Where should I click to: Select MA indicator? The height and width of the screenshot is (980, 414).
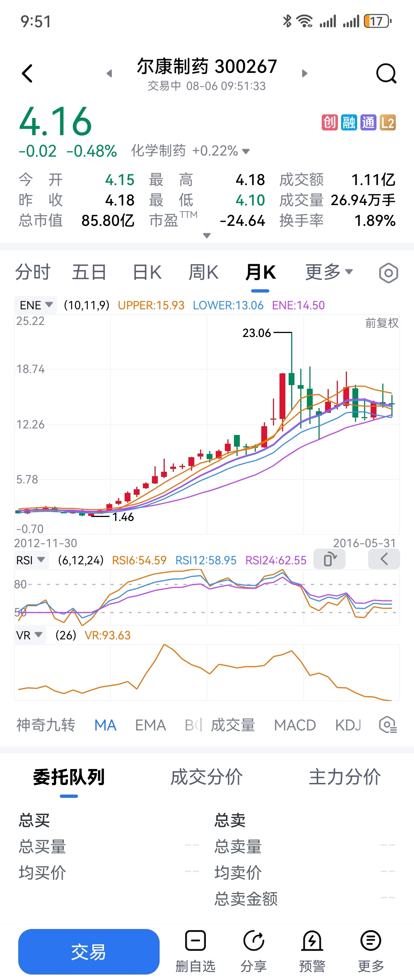click(x=105, y=725)
